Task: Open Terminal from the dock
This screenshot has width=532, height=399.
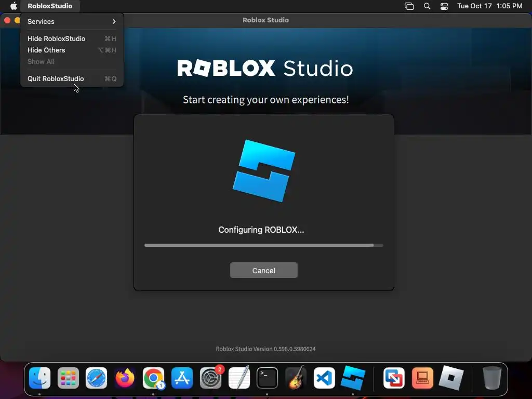Action: click(x=268, y=378)
